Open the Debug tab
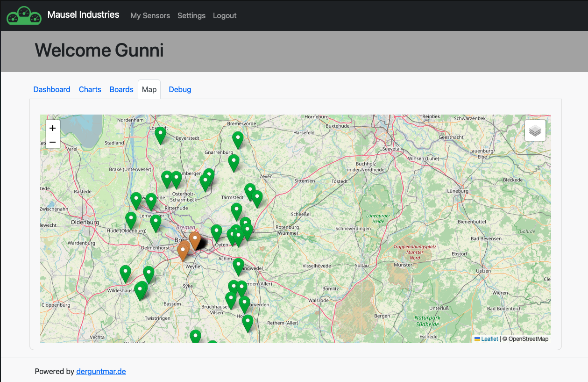This screenshot has height=382, width=588. click(x=180, y=89)
